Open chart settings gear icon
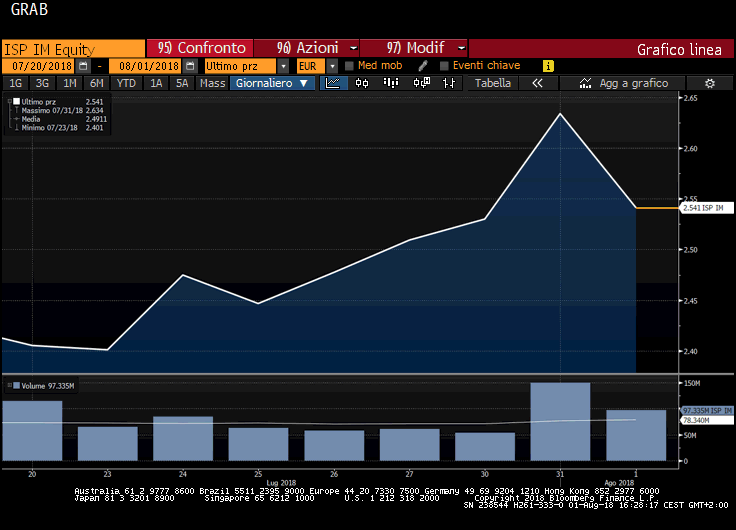Viewport: 736px width, 530px height. [x=709, y=83]
